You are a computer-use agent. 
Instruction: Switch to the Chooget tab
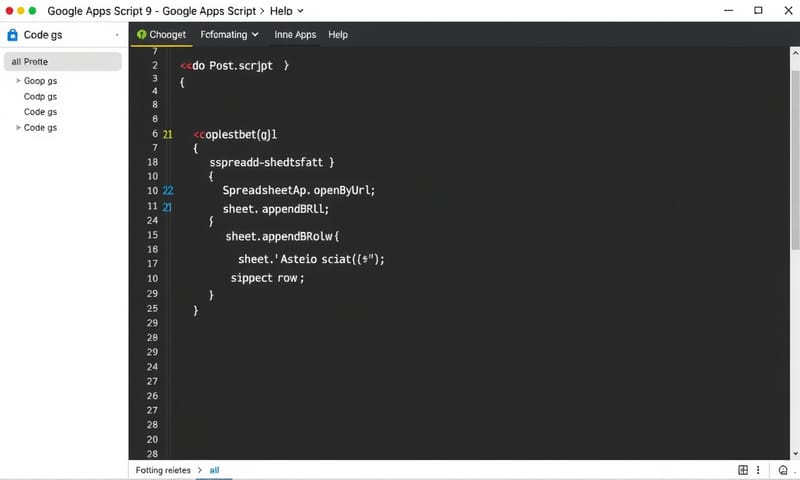[x=162, y=35]
